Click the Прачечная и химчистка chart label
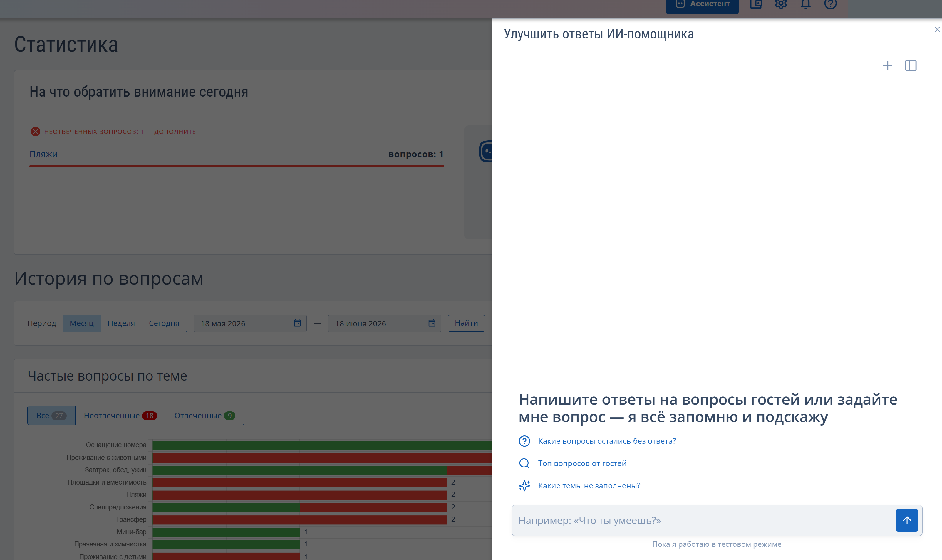Image resolution: width=942 pixels, height=560 pixels. tap(110, 544)
